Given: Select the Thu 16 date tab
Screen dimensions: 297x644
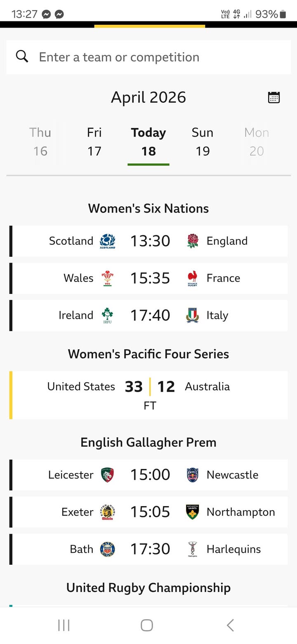Looking at the screenshot, I should coord(40,142).
